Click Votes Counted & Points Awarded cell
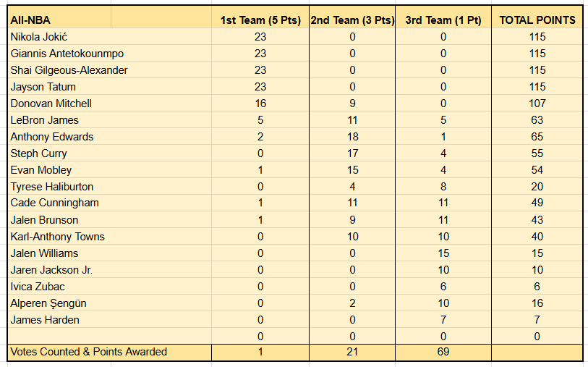This screenshot has width=588, height=367. (109, 352)
